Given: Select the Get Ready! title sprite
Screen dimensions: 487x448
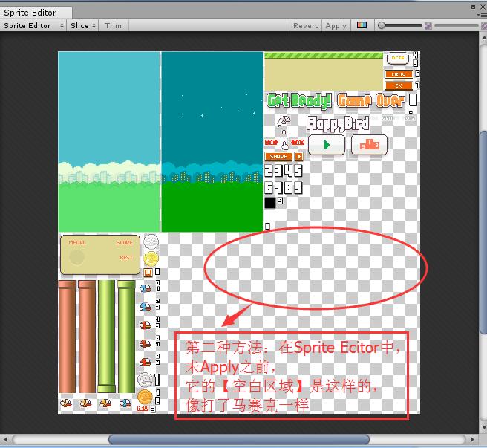Looking at the screenshot, I should coord(298,101).
